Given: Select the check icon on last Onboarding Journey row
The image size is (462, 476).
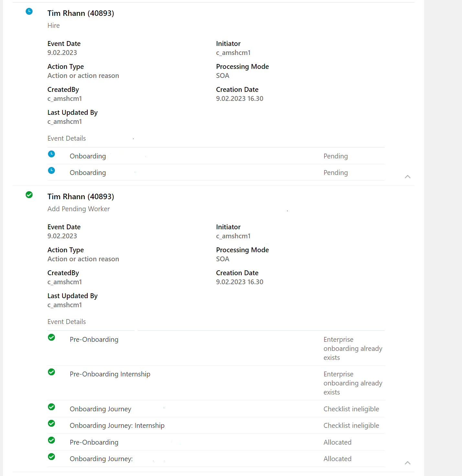Looking at the screenshot, I should [x=51, y=457].
